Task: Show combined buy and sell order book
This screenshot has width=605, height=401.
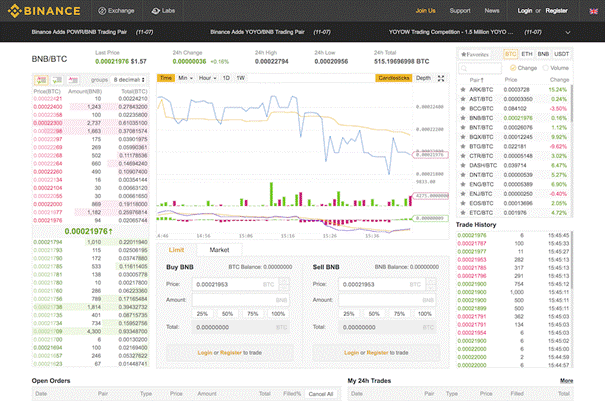Action: (41, 80)
